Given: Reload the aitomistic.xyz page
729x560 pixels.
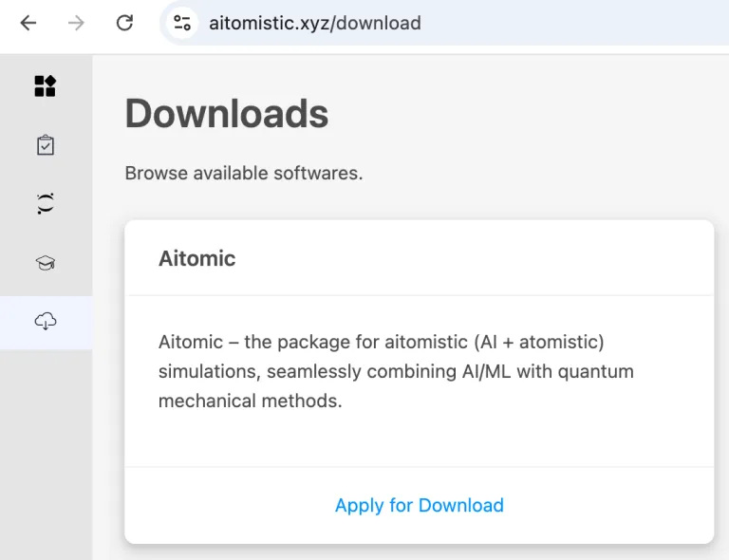Looking at the screenshot, I should point(124,23).
